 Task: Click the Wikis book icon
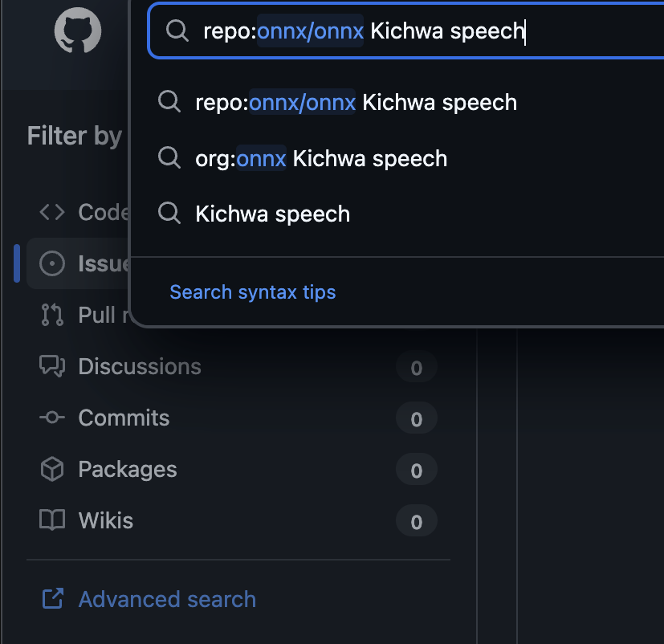(x=52, y=520)
